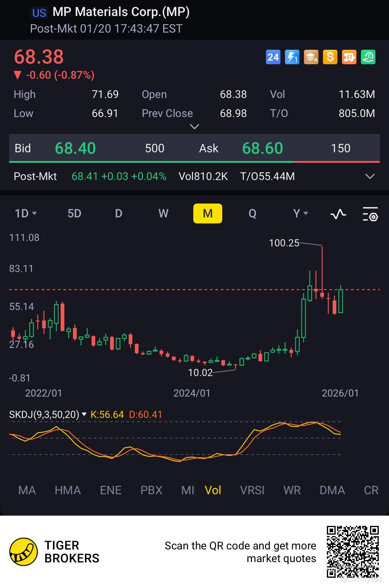This screenshot has width=389, height=588.
Task: Tap the blue lightning bolt badge
Action: point(292,57)
